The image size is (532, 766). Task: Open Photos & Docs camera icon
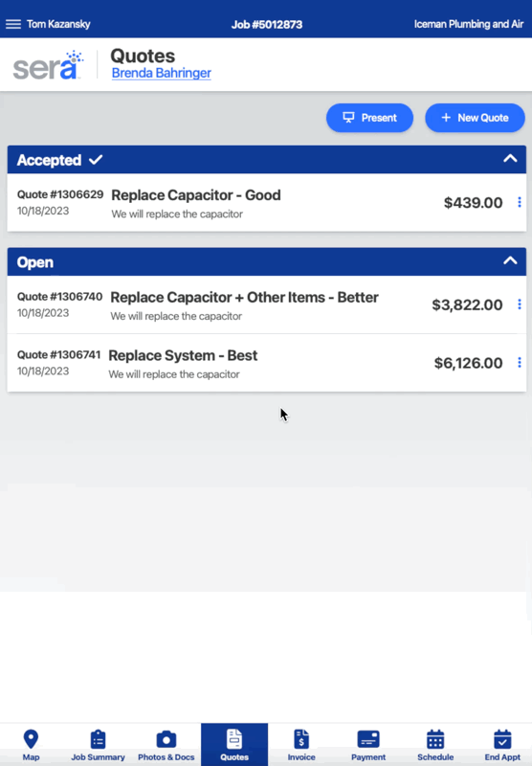(166, 739)
